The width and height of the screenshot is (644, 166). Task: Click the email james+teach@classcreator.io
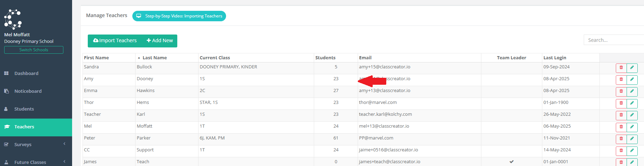click(x=390, y=161)
